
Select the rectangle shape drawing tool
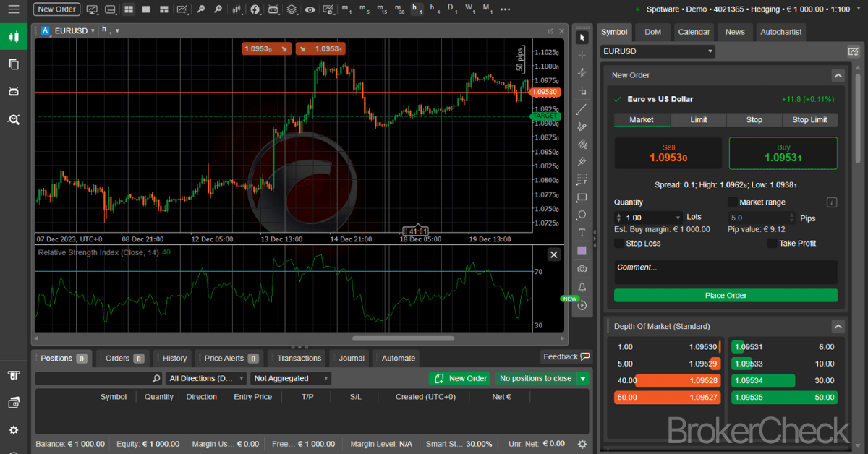click(582, 197)
